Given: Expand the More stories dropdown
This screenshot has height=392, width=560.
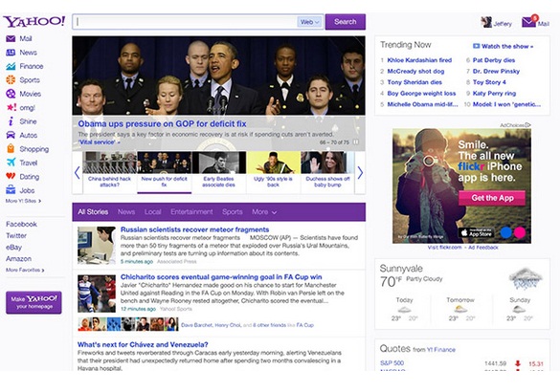Looking at the screenshot, I should [x=264, y=212].
